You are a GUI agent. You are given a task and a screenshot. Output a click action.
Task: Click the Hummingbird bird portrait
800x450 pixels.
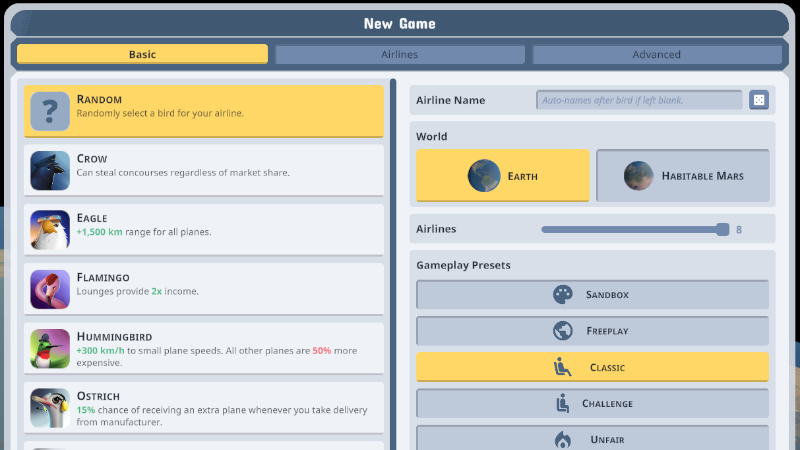pyautogui.click(x=49, y=348)
